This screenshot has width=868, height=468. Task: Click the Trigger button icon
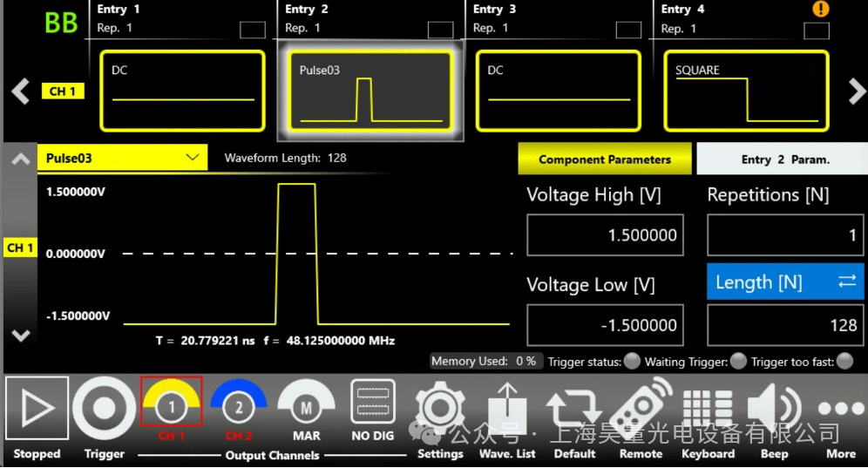[104, 408]
